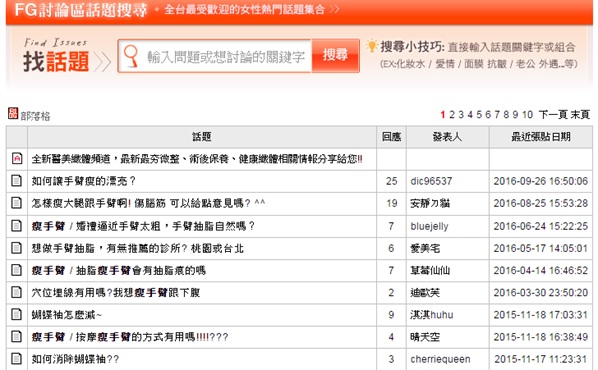The height and width of the screenshot is (370, 598).
Task: Click reply count 25
Action: click(392, 181)
